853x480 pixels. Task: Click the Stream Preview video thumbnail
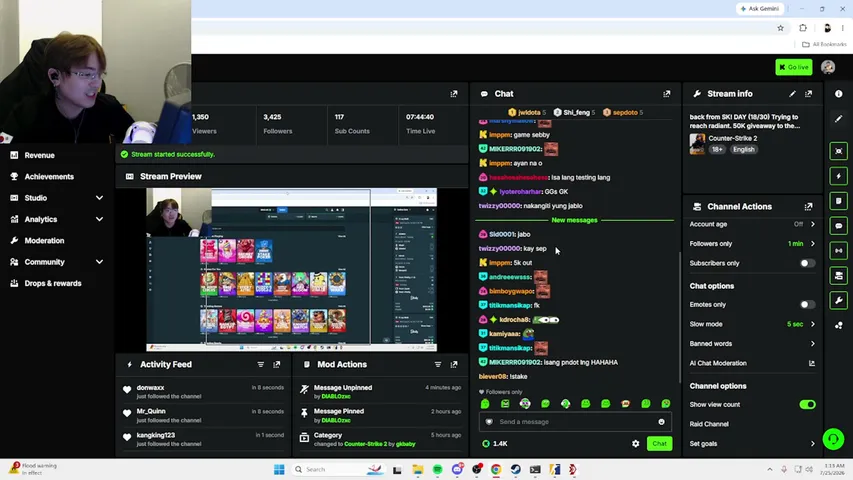[292, 269]
